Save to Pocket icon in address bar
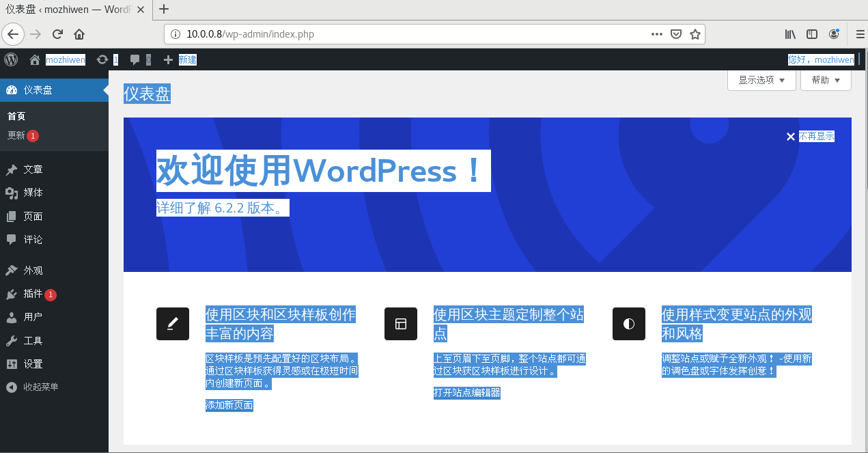 coord(676,34)
